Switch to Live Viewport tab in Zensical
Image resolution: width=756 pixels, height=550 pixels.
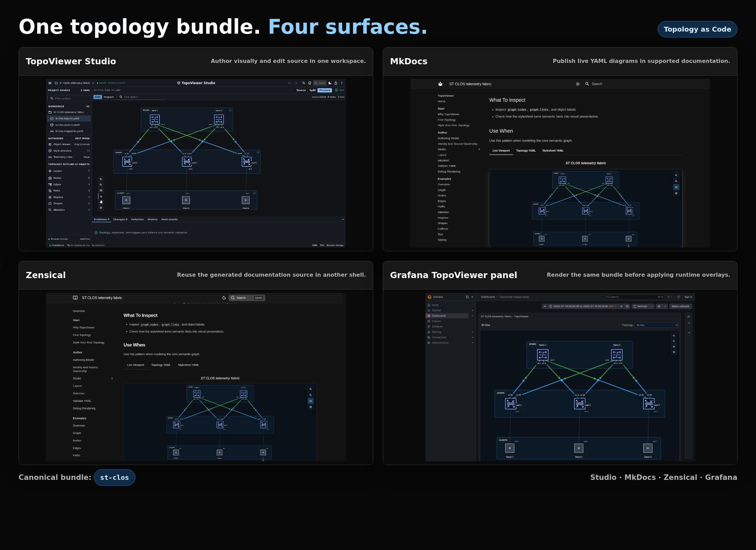coord(136,365)
